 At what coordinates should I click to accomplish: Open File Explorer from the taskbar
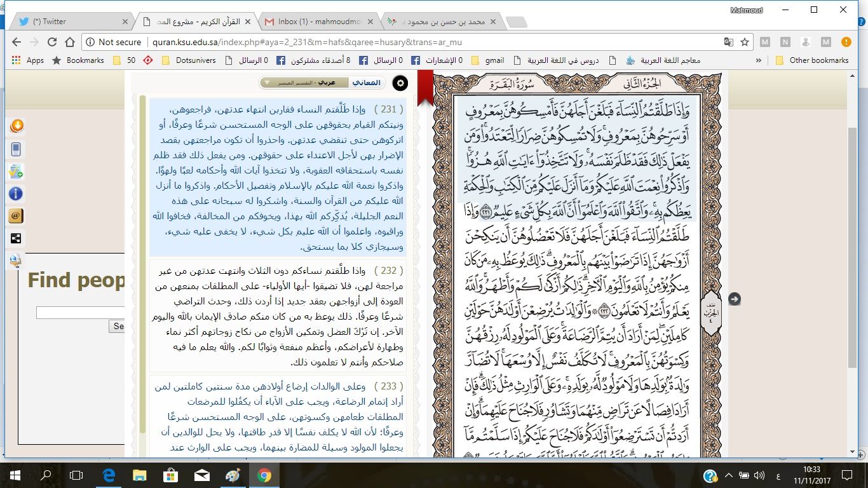coord(139,475)
